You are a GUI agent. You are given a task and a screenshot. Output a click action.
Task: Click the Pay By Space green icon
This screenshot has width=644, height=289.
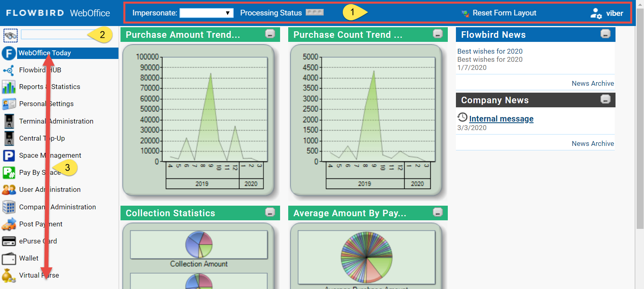coord(9,173)
